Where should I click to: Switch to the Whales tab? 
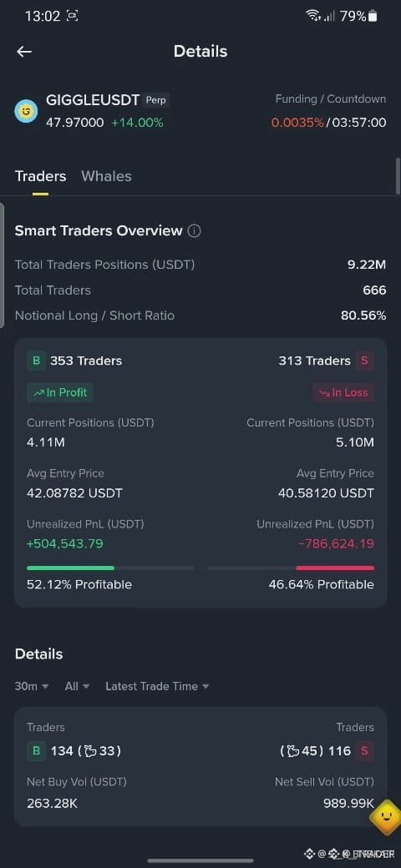click(106, 176)
